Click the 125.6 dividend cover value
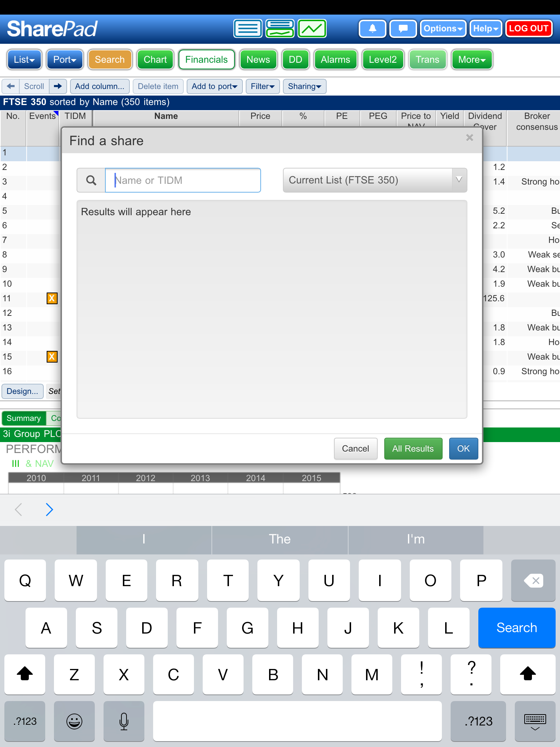The width and height of the screenshot is (560, 747). (494, 298)
